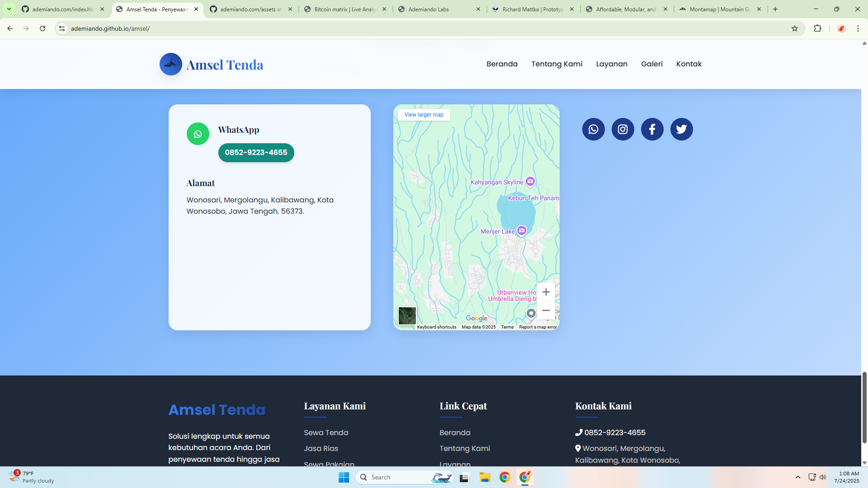The image size is (868, 488).
Task: Open the Twitter social icon
Action: coord(681,129)
